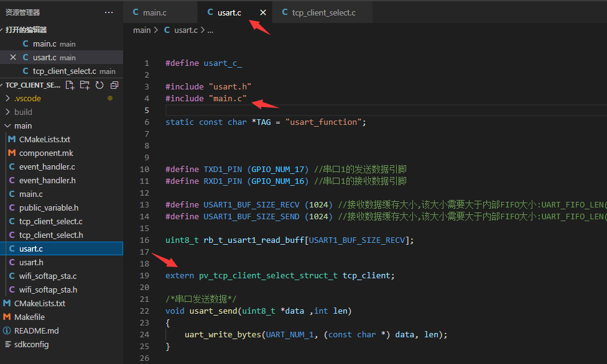This screenshot has height=364, width=607.
Task: Collapse all folders in explorer
Action: point(114,85)
